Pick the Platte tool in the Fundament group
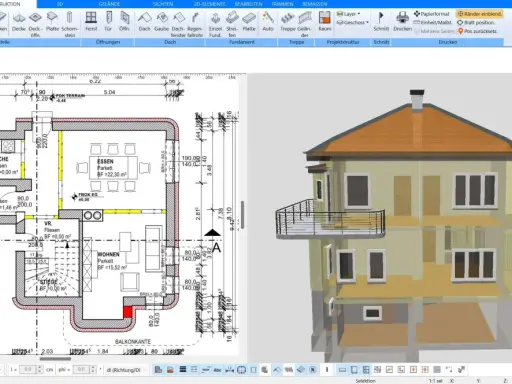Viewport: 512px width, 384px height. click(249, 22)
